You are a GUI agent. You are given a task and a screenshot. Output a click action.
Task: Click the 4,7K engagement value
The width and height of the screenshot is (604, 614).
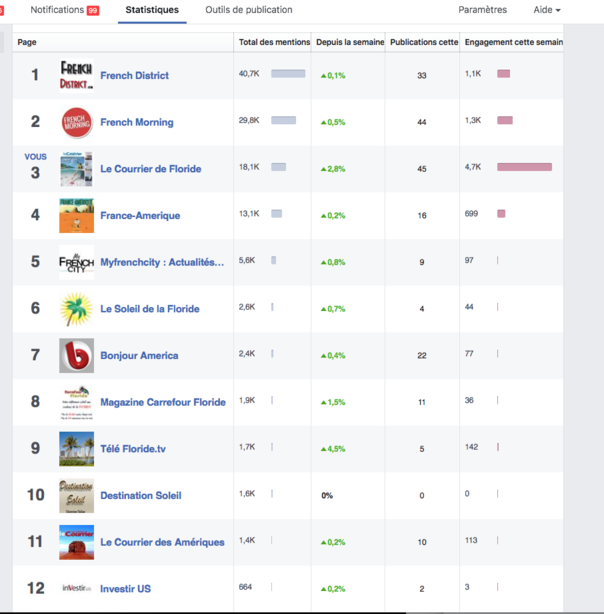click(x=473, y=167)
